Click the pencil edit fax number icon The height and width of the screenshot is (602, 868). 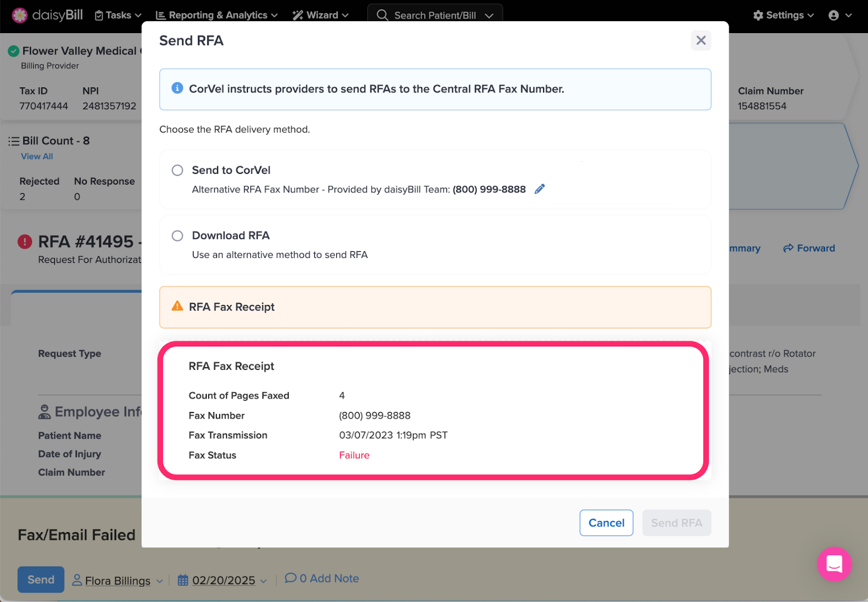point(539,189)
